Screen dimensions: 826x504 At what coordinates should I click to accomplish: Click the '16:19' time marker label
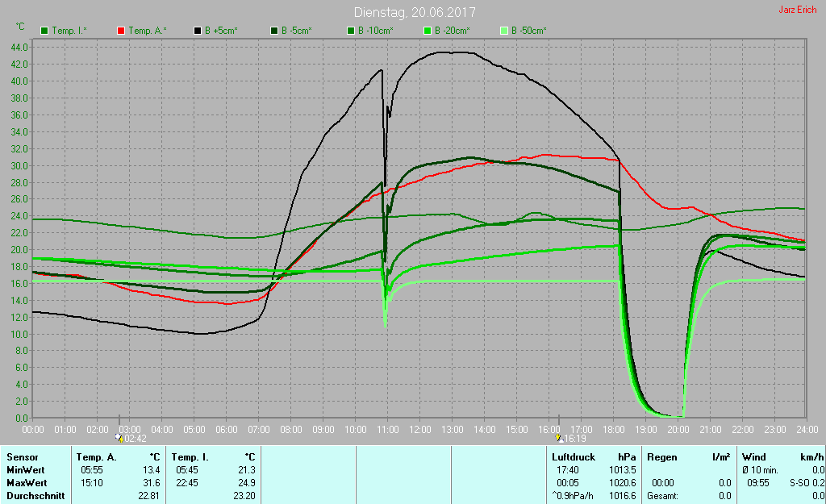[x=574, y=438]
